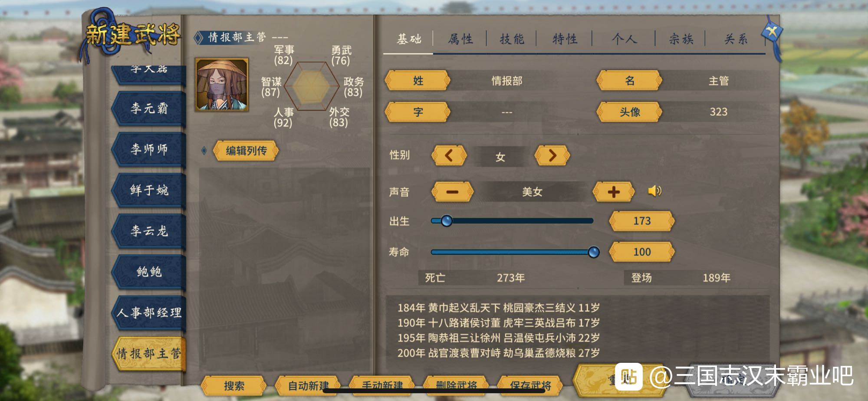Click the previous gender left arrow

click(449, 155)
